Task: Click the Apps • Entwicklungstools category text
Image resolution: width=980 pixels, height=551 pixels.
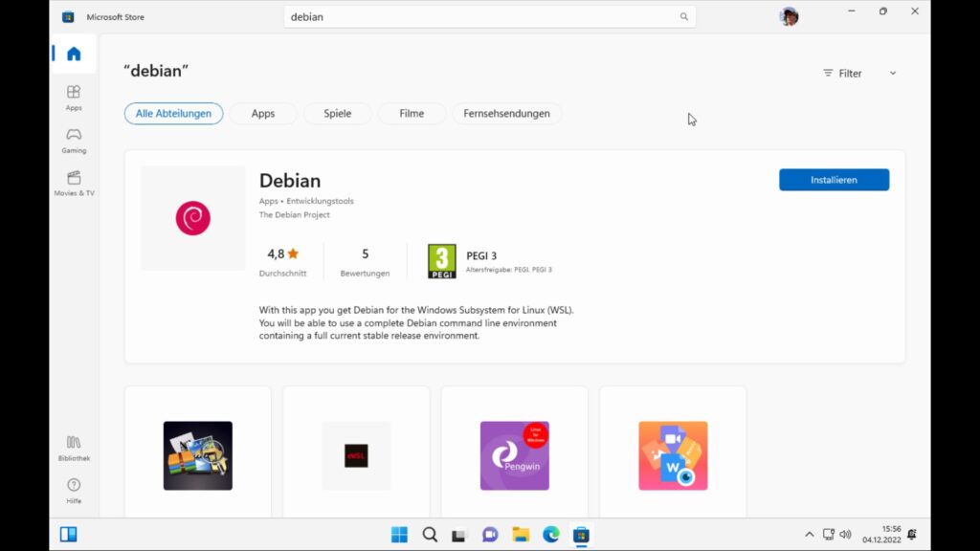Action: coord(306,201)
